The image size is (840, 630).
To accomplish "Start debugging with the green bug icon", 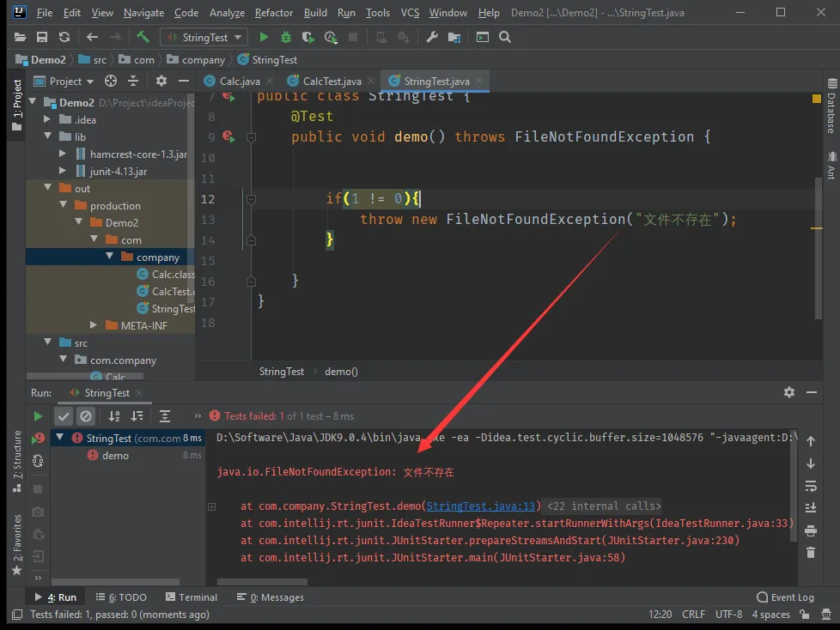I will pyautogui.click(x=286, y=37).
